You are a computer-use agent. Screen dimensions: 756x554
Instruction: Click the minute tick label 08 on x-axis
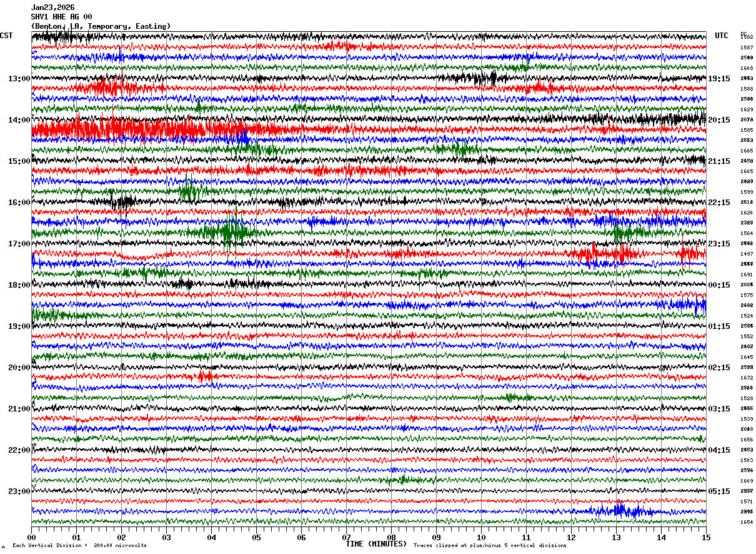click(x=391, y=538)
